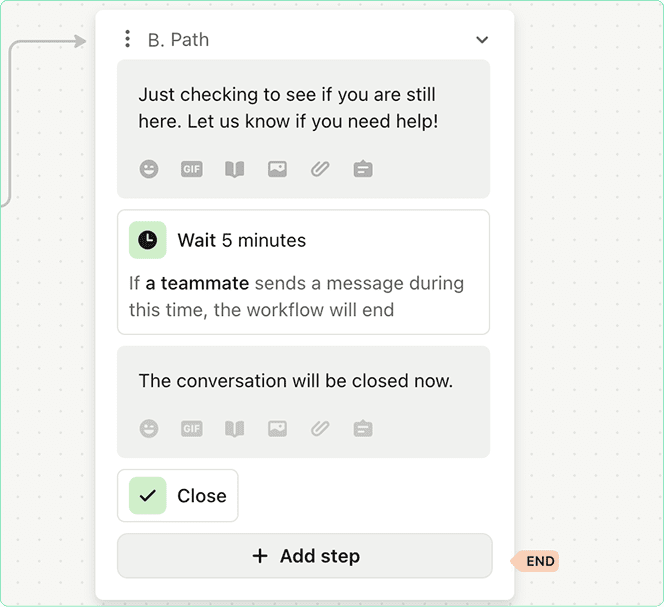Insert an app card in the first message
664x607 pixels.
[x=363, y=169]
